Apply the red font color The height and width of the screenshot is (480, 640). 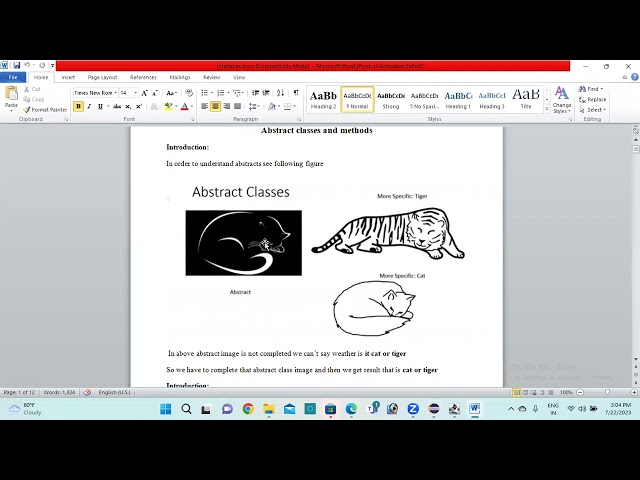pyautogui.click(x=184, y=107)
